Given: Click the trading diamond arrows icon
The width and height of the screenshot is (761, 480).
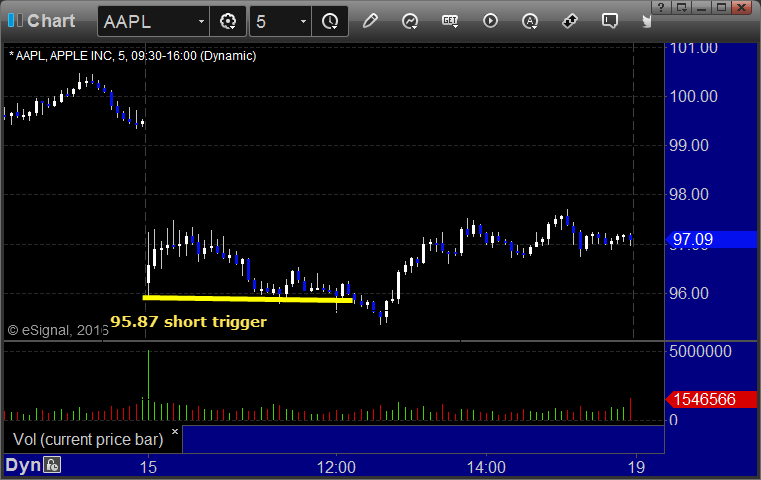Looking at the screenshot, I should click(x=570, y=21).
